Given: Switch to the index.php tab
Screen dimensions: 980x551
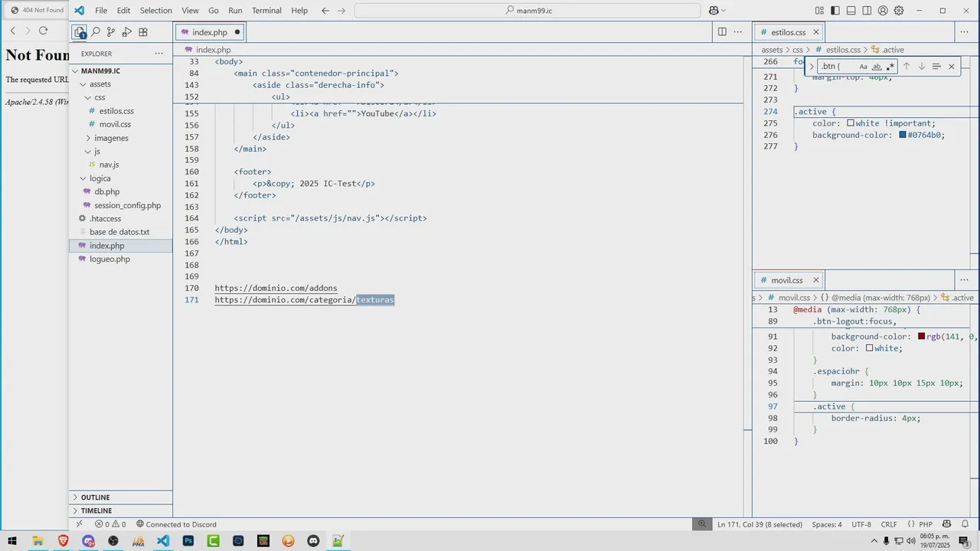Looking at the screenshot, I should [209, 32].
